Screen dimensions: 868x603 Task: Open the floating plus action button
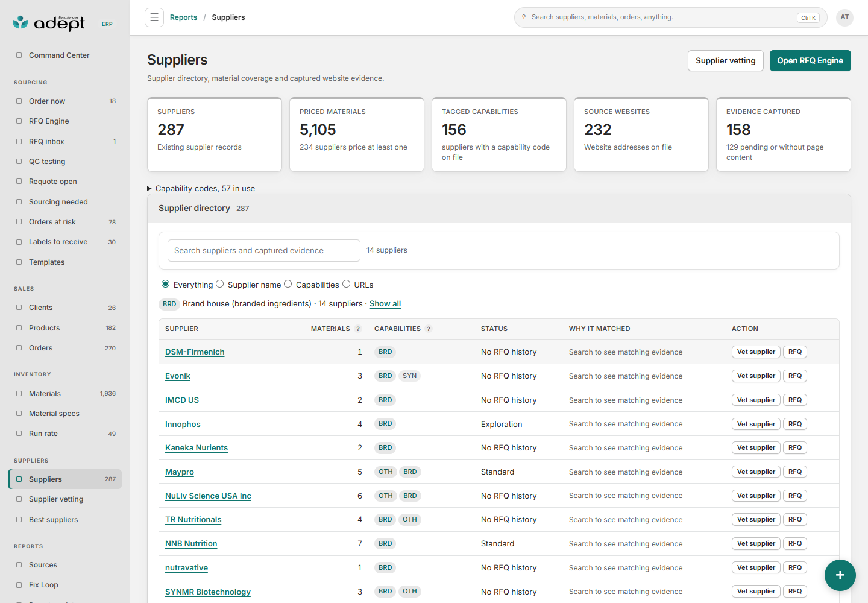[x=840, y=575]
